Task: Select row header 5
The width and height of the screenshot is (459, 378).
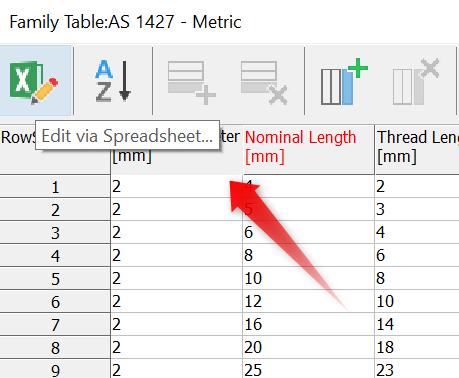Action: coord(55,279)
